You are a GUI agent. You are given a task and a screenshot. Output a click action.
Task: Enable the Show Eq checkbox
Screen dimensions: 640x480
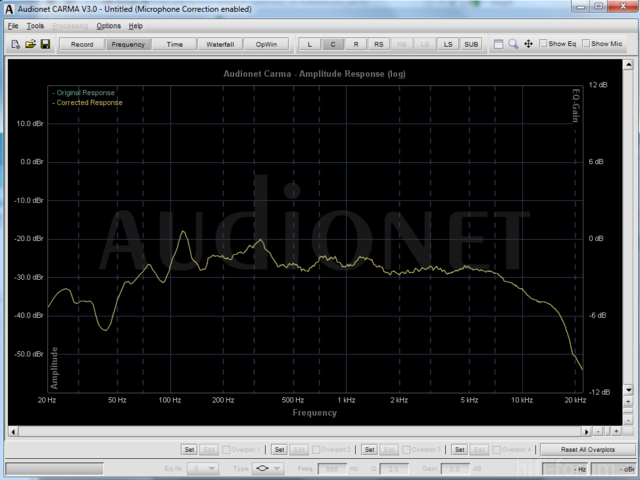[543, 44]
